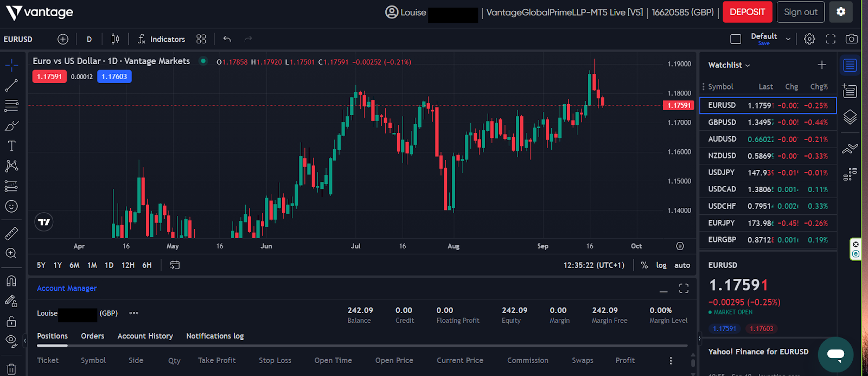Select USDJPY in the watchlist

point(768,173)
